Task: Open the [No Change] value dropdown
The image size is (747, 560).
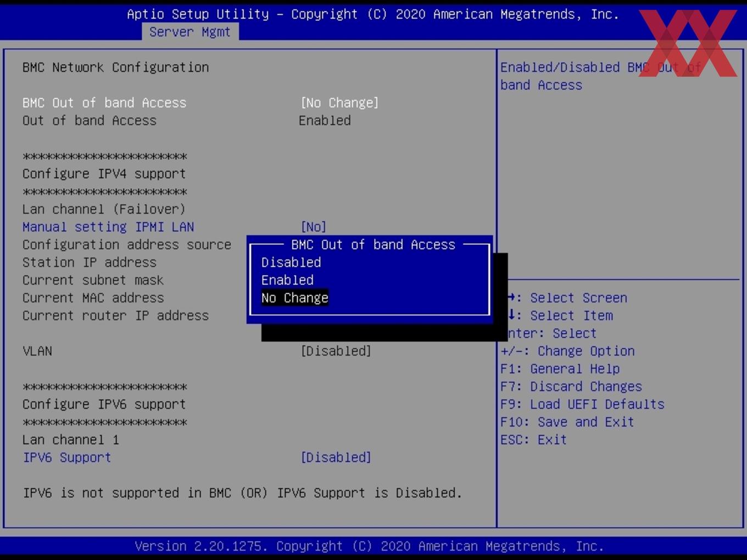Action: click(339, 103)
